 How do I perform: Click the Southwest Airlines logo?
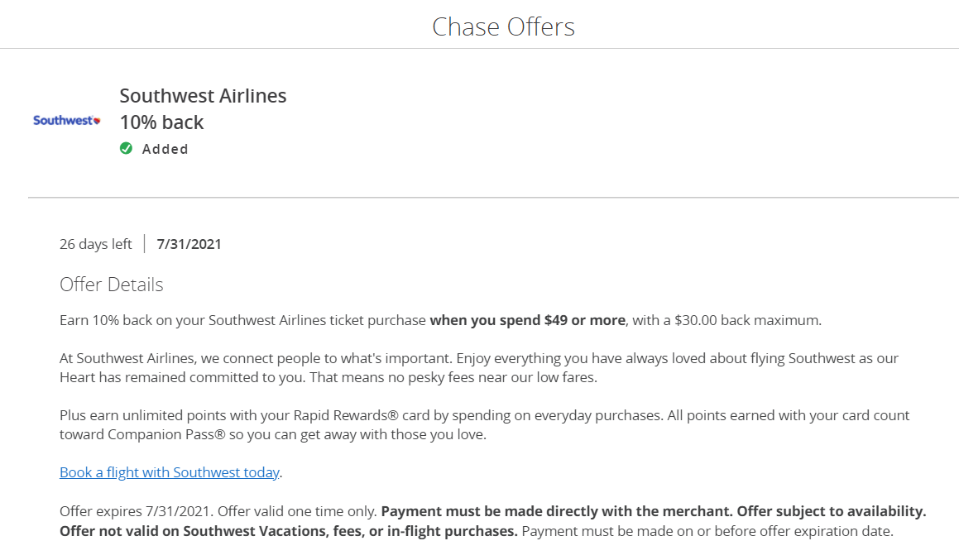(x=65, y=120)
